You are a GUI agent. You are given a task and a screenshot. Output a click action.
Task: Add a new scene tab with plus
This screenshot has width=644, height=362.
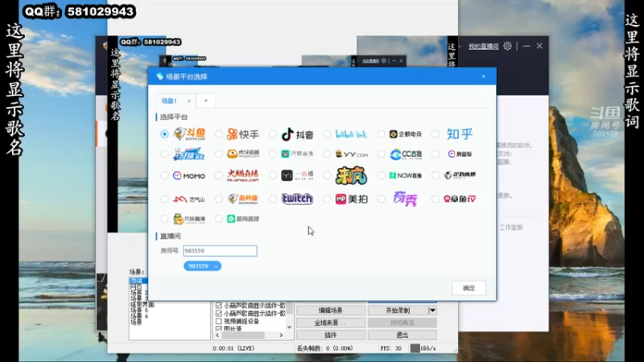[x=206, y=101]
